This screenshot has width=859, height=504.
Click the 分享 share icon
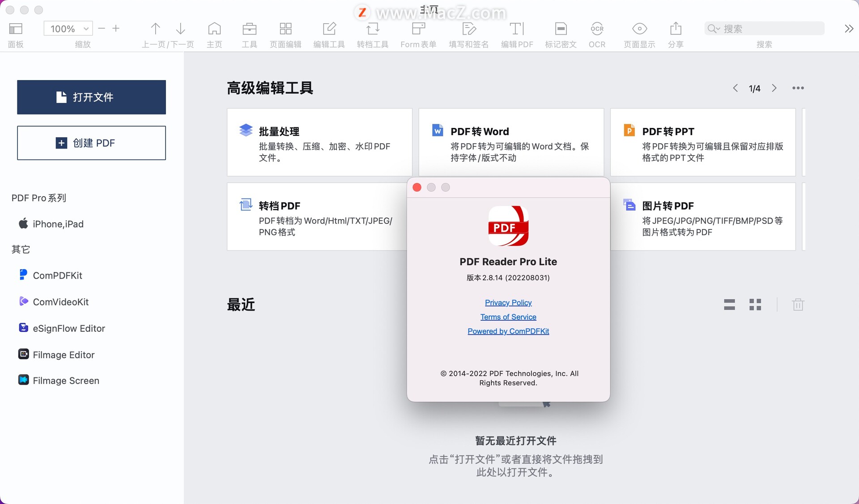point(675,28)
